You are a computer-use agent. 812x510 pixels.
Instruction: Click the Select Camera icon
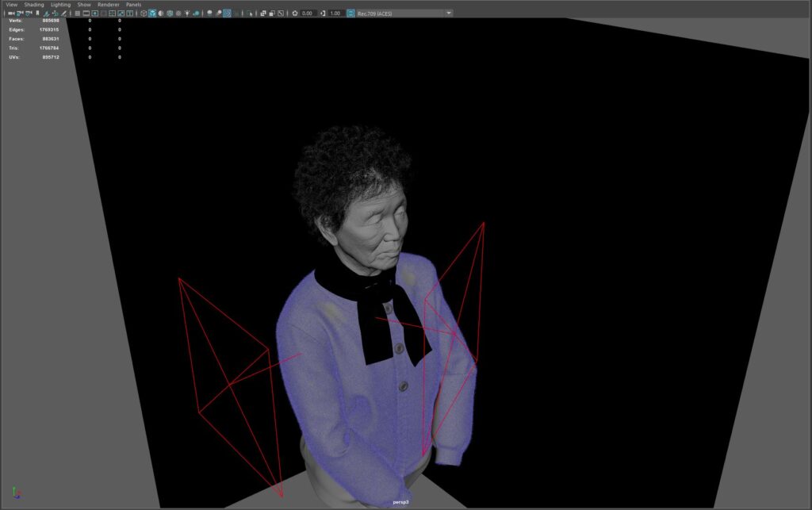click(x=10, y=13)
